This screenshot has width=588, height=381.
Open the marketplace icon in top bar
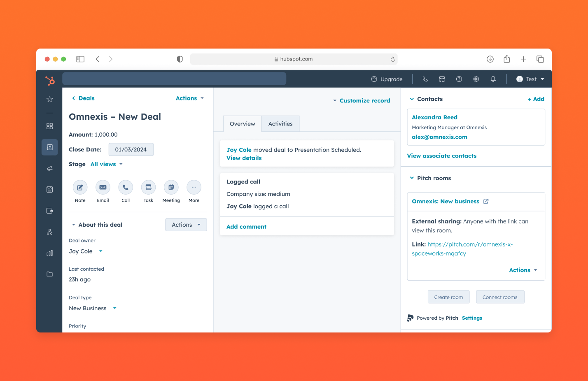click(442, 79)
